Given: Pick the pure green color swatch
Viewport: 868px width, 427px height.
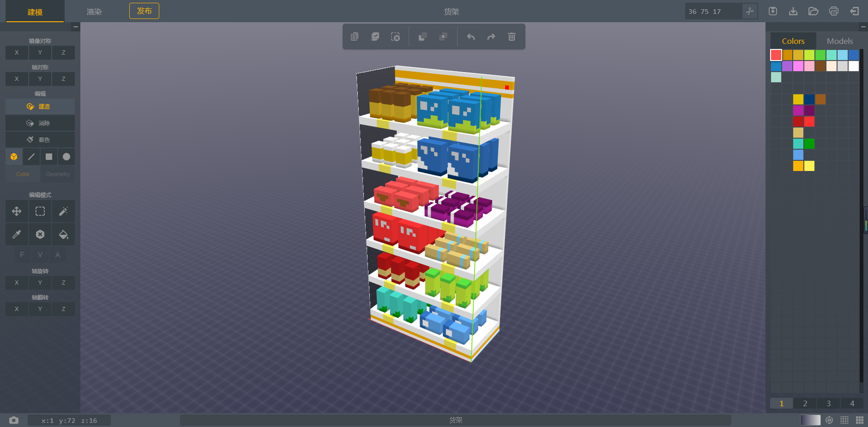Looking at the screenshot, I should [809, 144].
